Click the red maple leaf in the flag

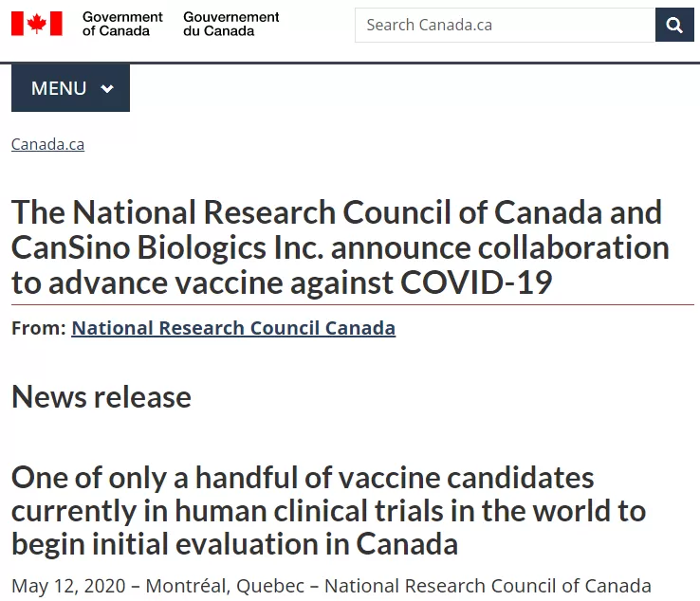tap(37, 23)
